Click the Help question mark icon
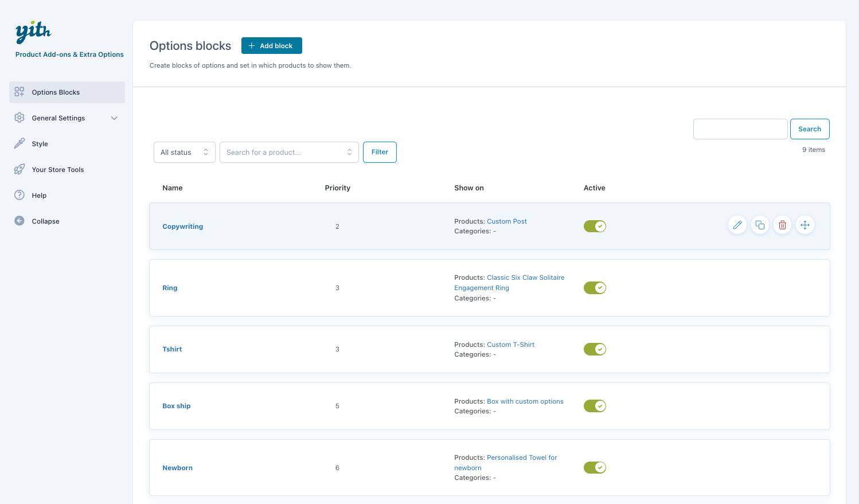Screen dimensions: 859x504 click(x=19, y=195)
